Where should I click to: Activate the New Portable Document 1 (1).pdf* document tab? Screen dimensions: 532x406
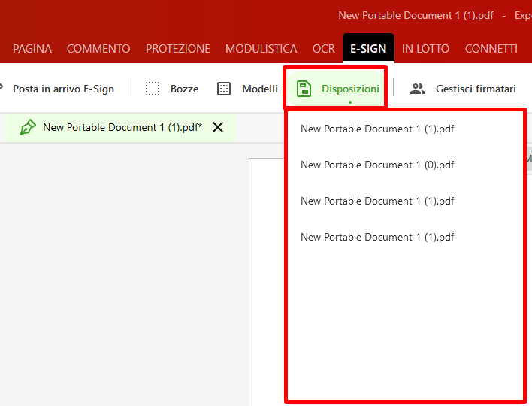coord(122,127)
